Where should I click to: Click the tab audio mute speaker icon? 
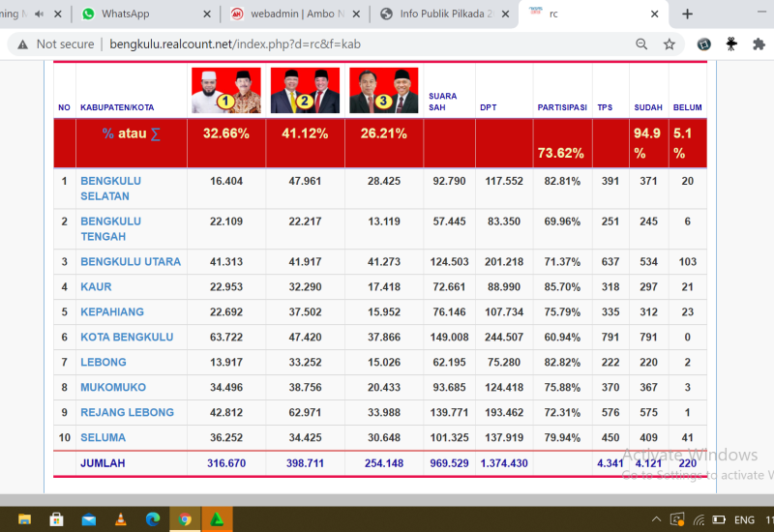tap(39, 14)
